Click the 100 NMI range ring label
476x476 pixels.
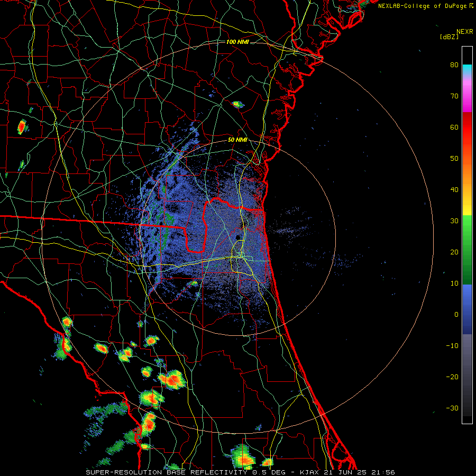237,42
